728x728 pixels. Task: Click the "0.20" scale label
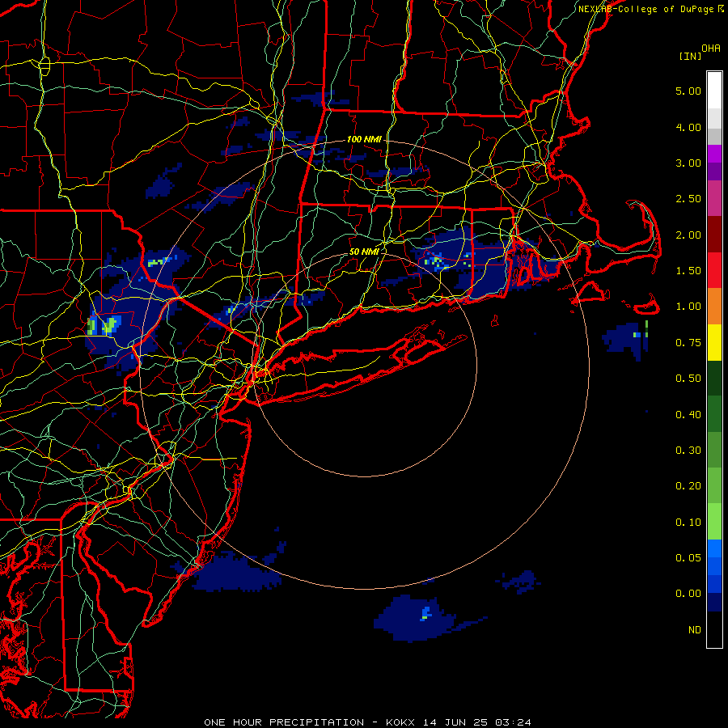(688, 486)
